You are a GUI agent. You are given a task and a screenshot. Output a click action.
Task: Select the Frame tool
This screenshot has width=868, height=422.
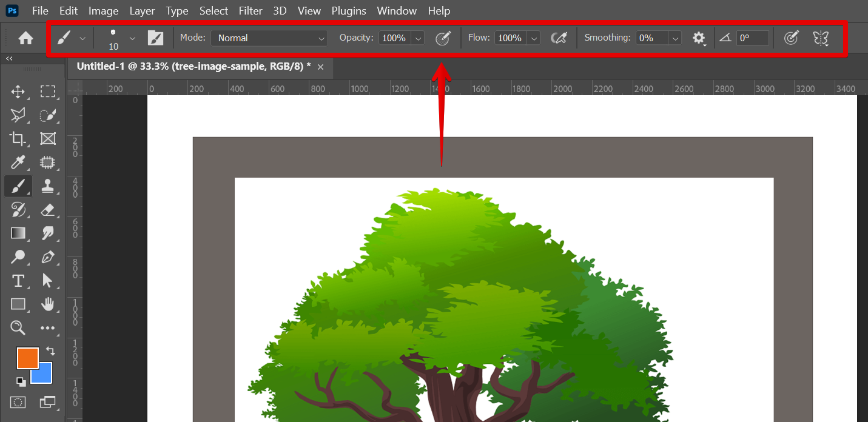[x=48, y=139]
